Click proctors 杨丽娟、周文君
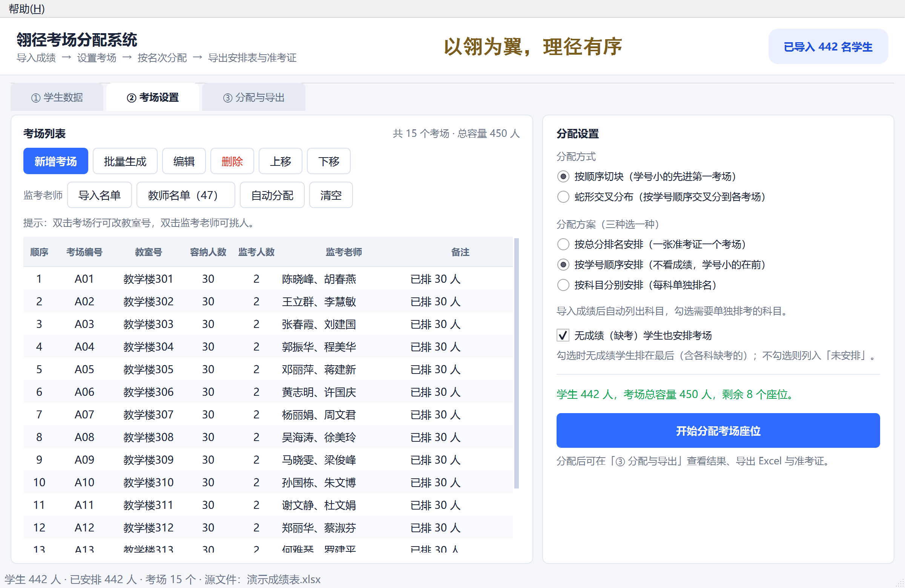Viewport: 905px width, 588px height. 319,415
